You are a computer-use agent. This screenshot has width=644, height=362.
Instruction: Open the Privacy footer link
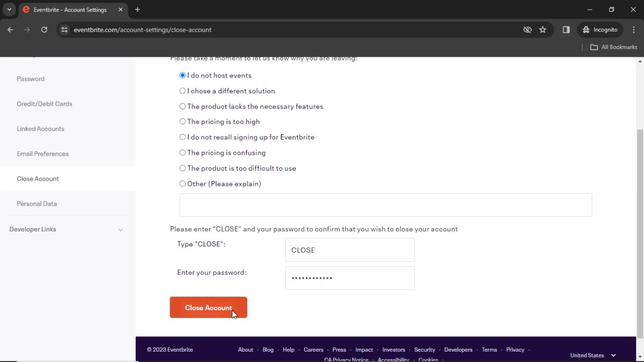click(x=515, y=350)
